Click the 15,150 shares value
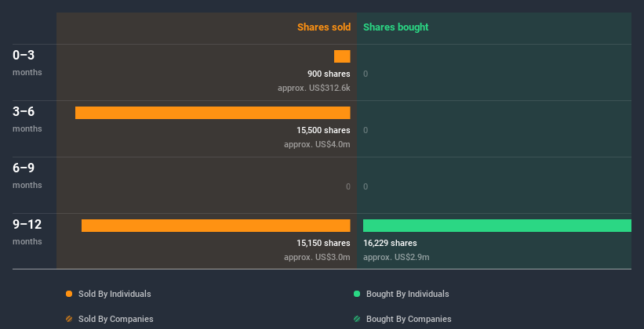 324,243
